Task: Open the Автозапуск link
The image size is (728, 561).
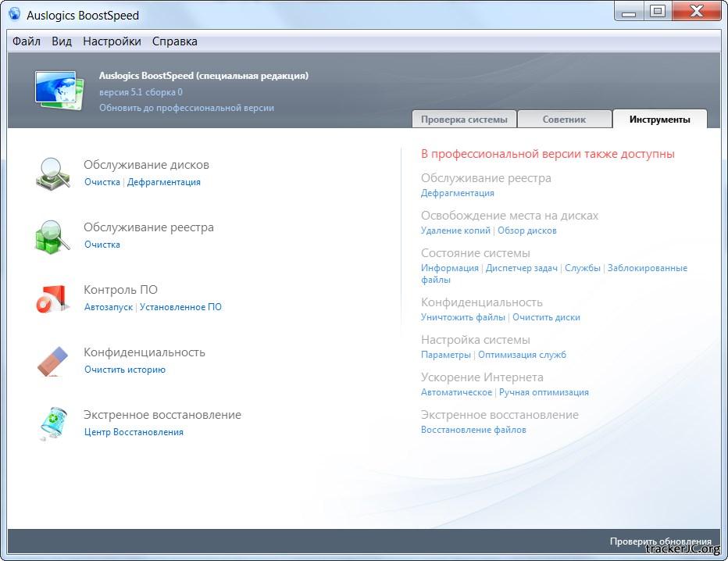Action: (109, 307)
